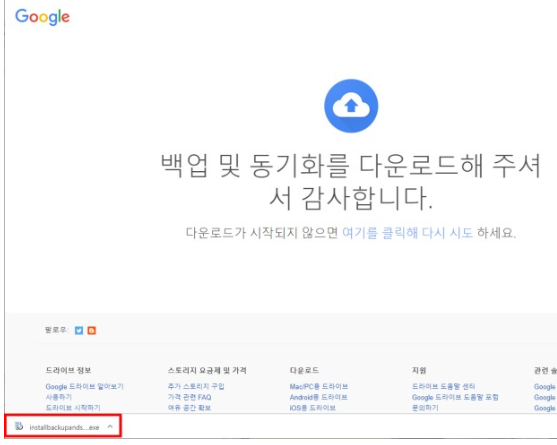Open 'Android용 드라이브' download link
The width and height of the screenshot is (557, 445).
point(318,397)
